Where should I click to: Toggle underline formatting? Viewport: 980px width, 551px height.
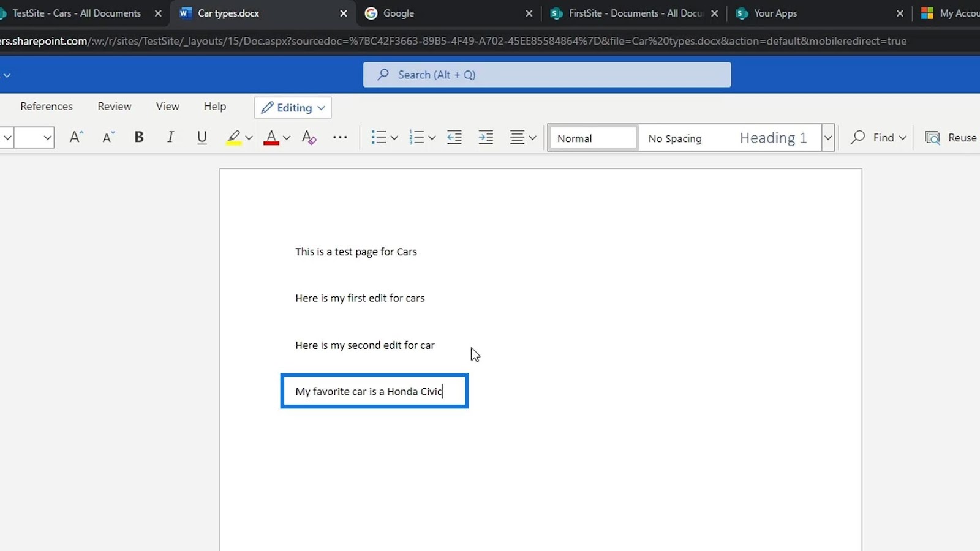pyautogui.click(x=202, y=138)
